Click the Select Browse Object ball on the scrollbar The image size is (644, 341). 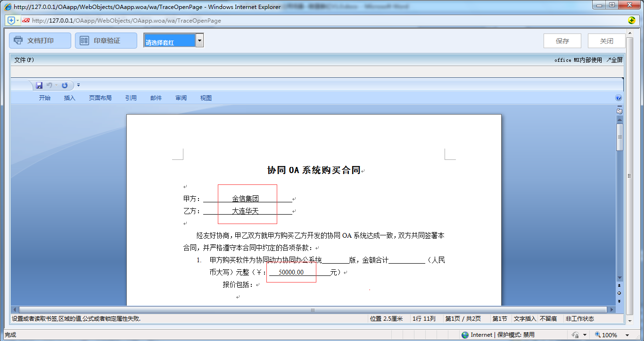click(x=618, y=292)
